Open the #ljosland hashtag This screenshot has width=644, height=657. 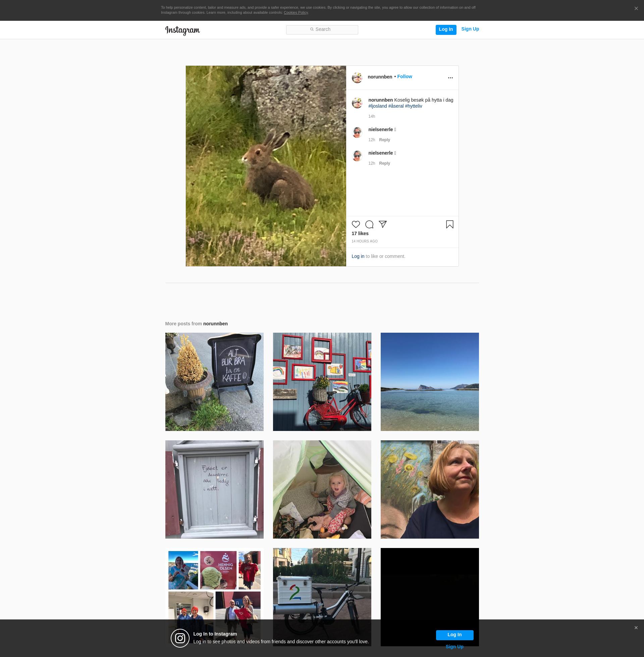377,106
